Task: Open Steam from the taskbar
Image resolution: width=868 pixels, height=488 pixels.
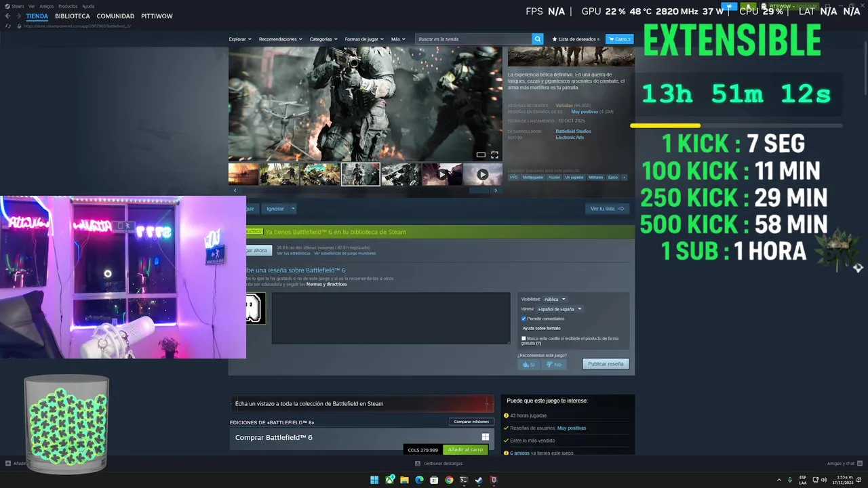Action: [x=479, y=480]
